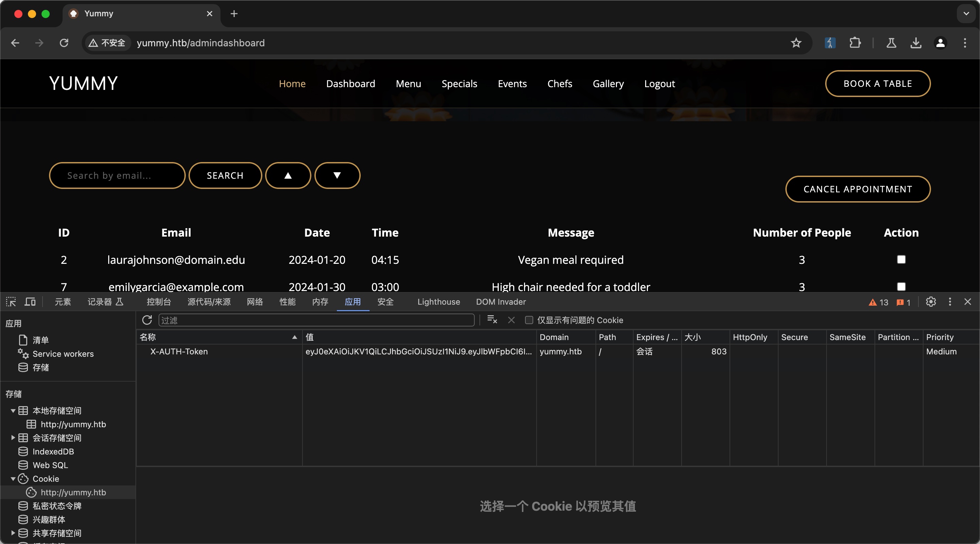Focus the Search by email field
The height and width of the screenshot is (544, 980).
click(117, 176)
